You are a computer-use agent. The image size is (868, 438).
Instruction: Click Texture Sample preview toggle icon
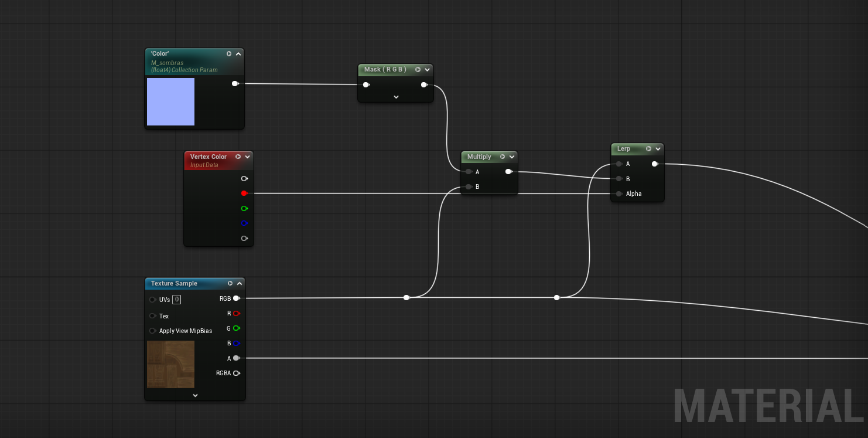tap(230, 283)
